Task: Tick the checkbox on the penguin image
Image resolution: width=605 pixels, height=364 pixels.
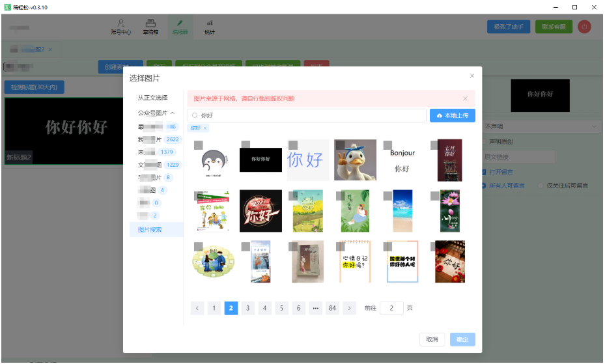Action: (198, 145)
